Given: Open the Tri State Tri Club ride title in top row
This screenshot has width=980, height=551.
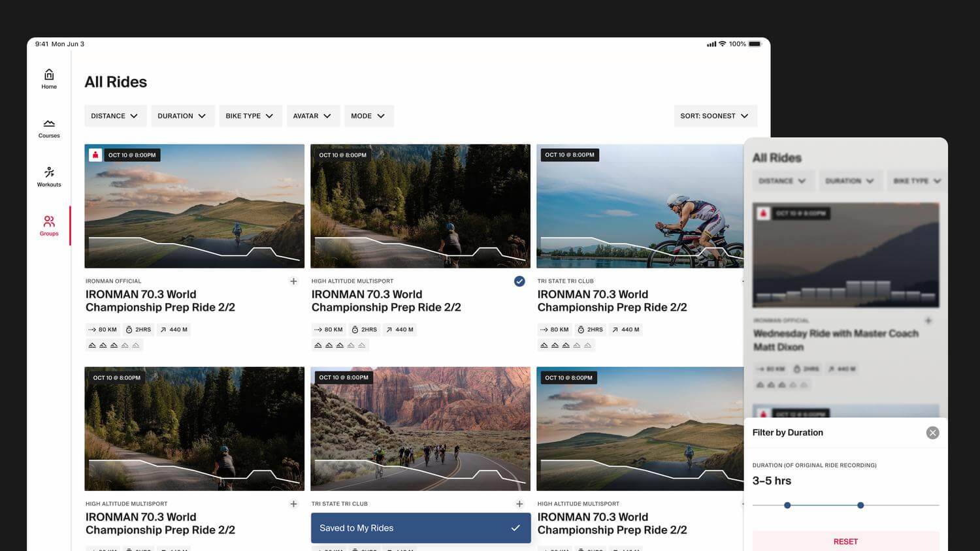Looking at the screenshot, I should 612,301.
